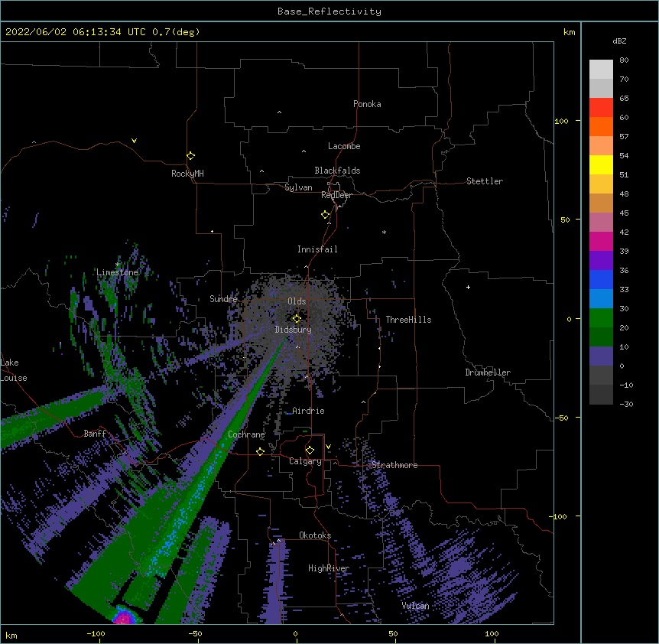Click the HighRiver label
The width and height of the screenshot is (659, 644).
click(329, 568)
